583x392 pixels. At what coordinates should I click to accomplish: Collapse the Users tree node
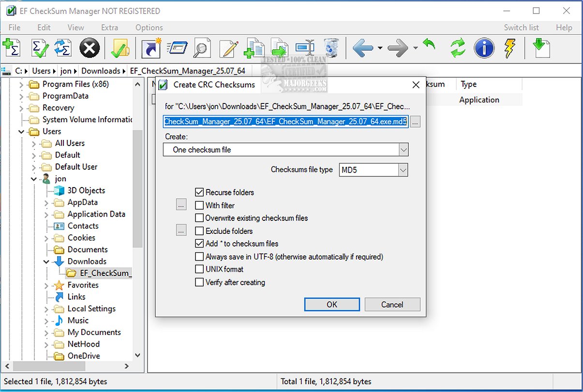click(21, 131)
